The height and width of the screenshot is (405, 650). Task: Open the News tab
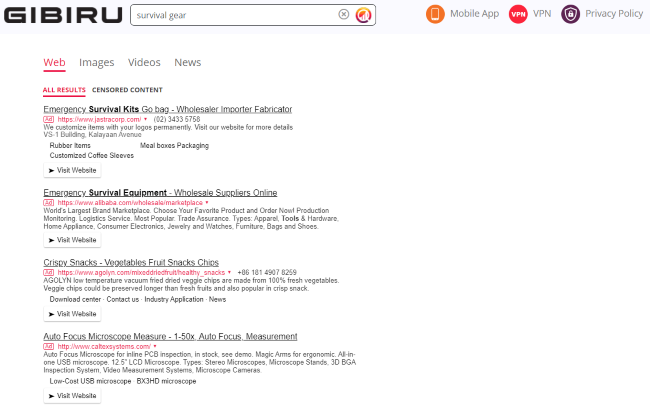click(x=187, y=62)
